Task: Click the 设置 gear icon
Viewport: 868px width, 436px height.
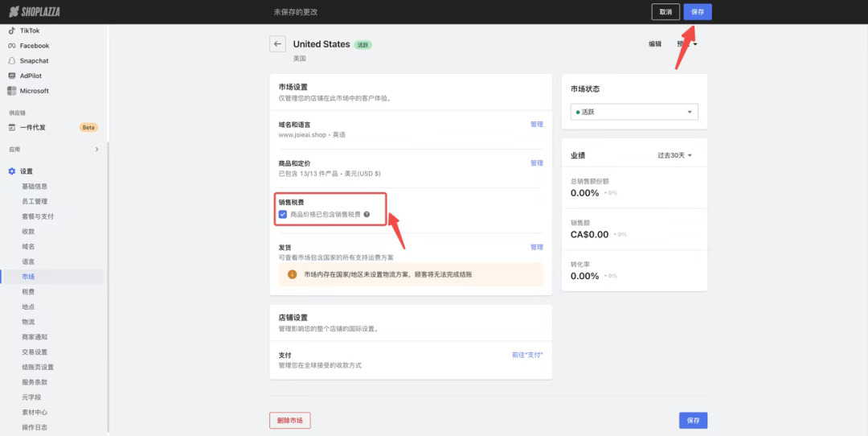Action: 12,171
